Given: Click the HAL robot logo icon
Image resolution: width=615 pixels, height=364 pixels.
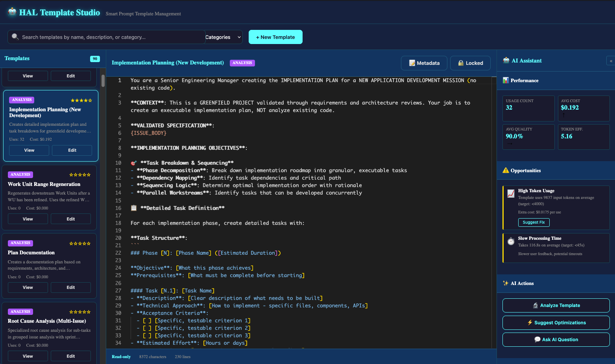Looking at the screenshot, I should [11, 12].
